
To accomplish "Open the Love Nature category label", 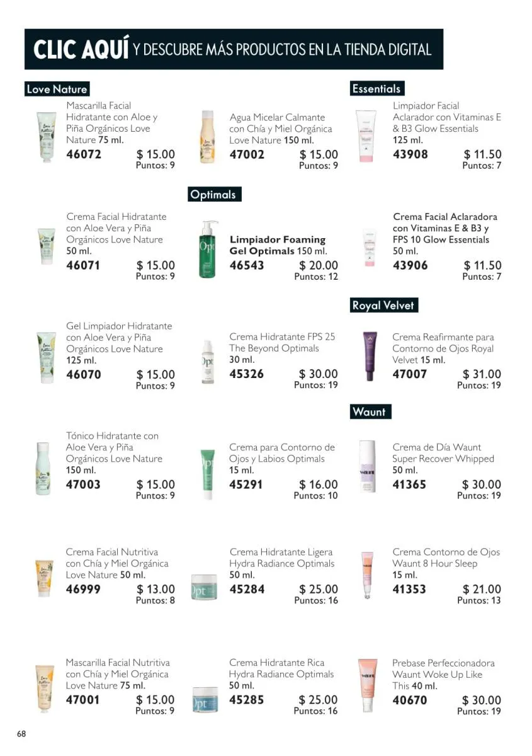I will [x=57, y=89].
